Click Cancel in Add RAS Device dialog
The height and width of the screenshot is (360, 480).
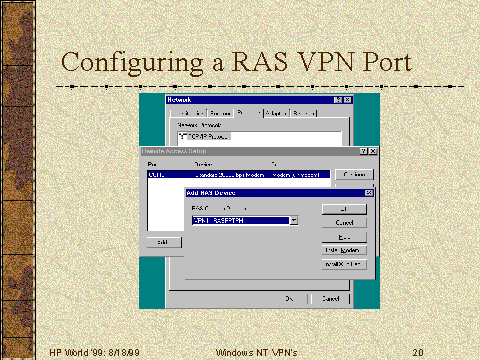pos(344,223)
